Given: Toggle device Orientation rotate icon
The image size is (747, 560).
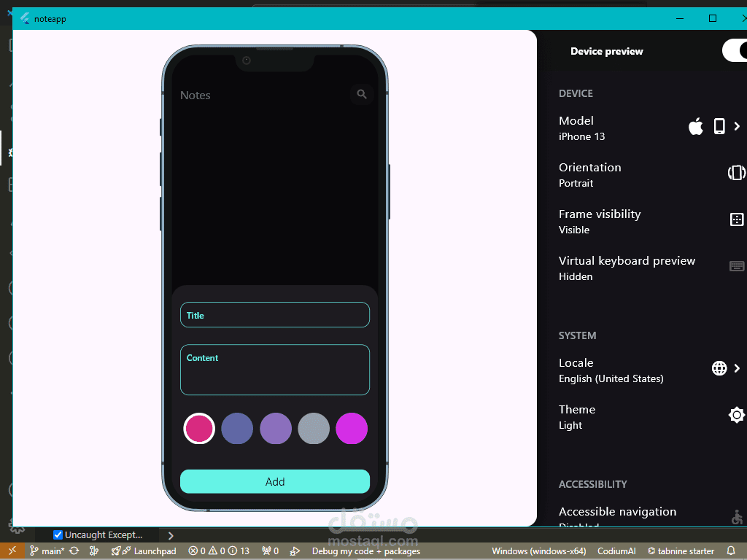Looking at the screenshot, I should tap(737, 172).
